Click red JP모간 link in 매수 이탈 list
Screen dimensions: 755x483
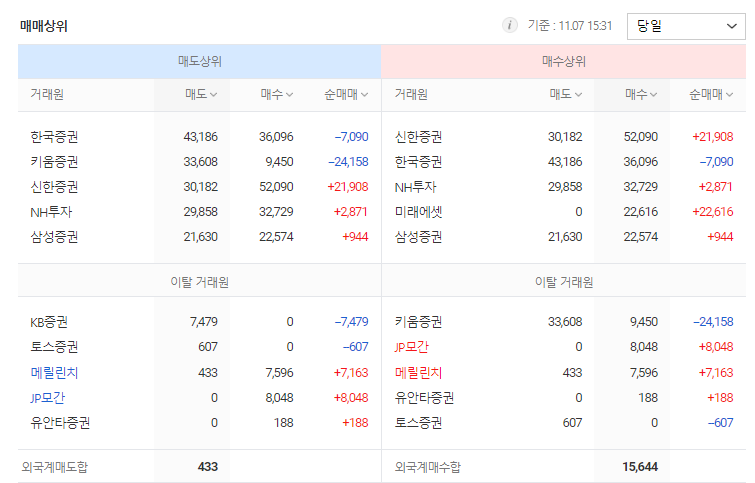point(411,347)
